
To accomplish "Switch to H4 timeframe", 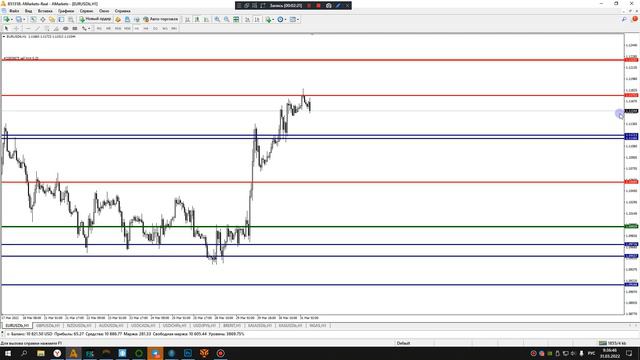I will [x=146, y=29].
